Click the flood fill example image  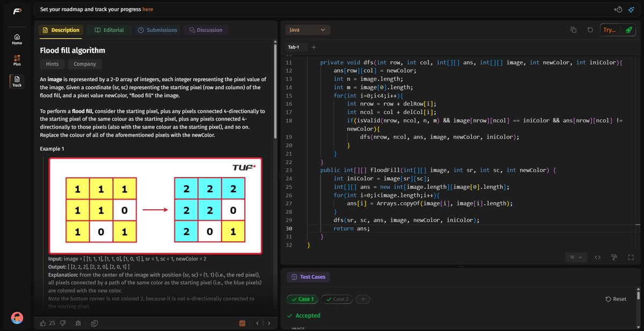tap(156, 205)
